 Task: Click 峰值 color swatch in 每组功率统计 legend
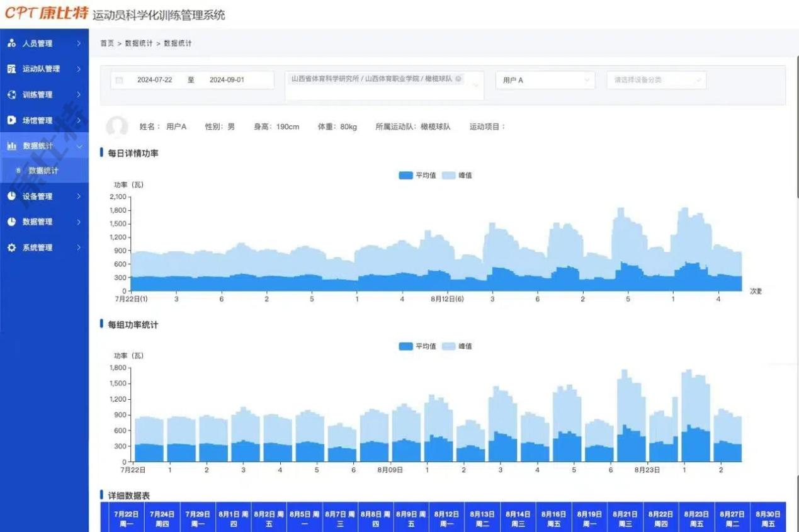click(x=449, y=346)
